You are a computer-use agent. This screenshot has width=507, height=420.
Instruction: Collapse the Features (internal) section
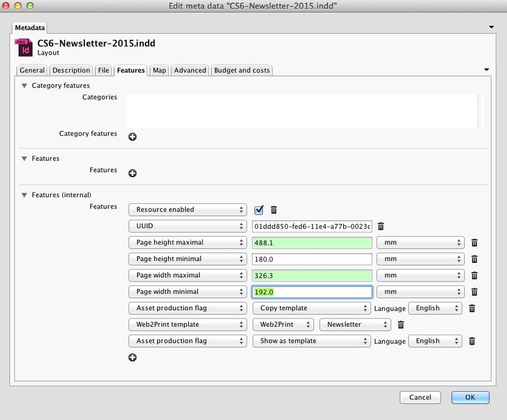click(24, 195)
